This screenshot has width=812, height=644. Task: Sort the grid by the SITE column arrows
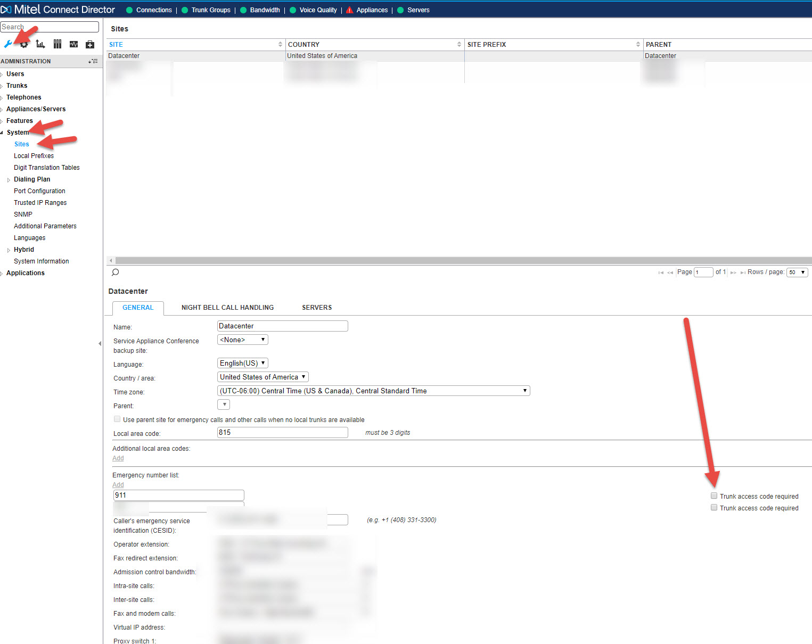(280, 44)
